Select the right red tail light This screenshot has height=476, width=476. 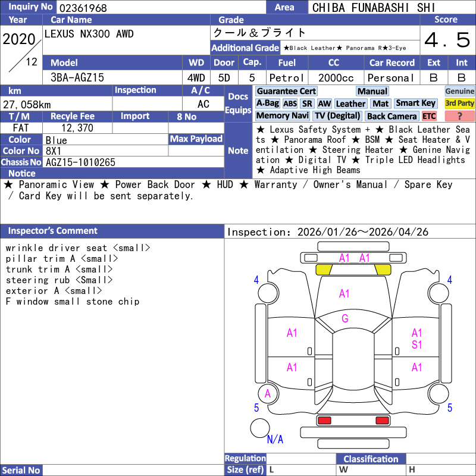coord(383,421)
